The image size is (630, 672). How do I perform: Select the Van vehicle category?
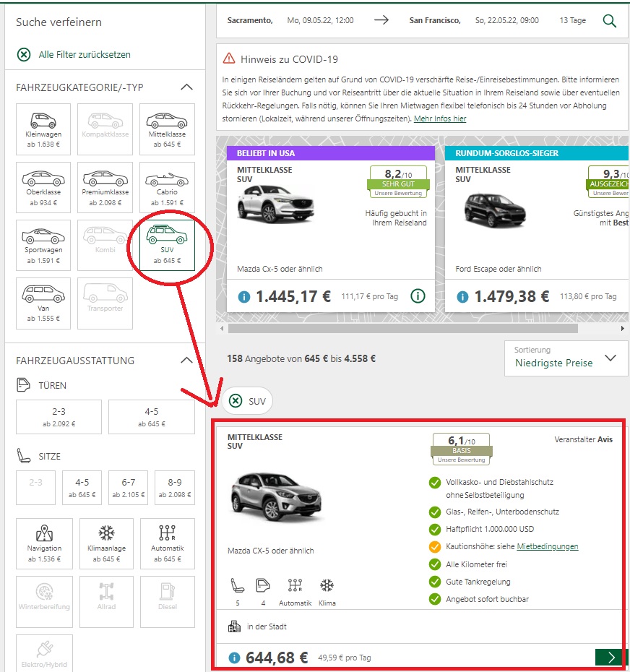pyautogui.click(x=43, y=302)
